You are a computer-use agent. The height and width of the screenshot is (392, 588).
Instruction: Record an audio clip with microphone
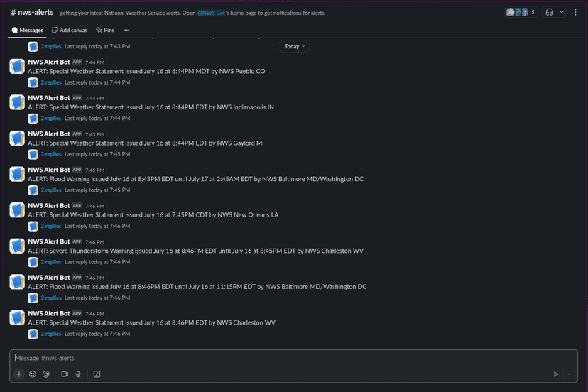pyautogui.click(x=78, y=374)
